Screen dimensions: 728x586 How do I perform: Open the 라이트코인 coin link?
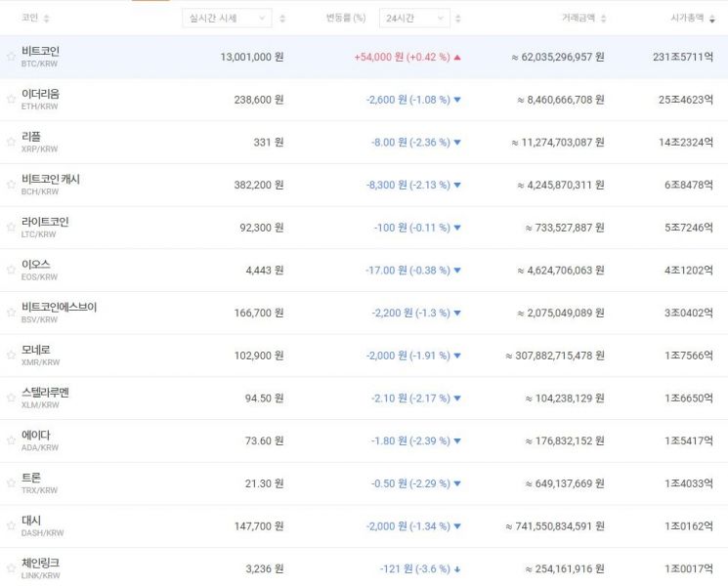click(45, 222)
